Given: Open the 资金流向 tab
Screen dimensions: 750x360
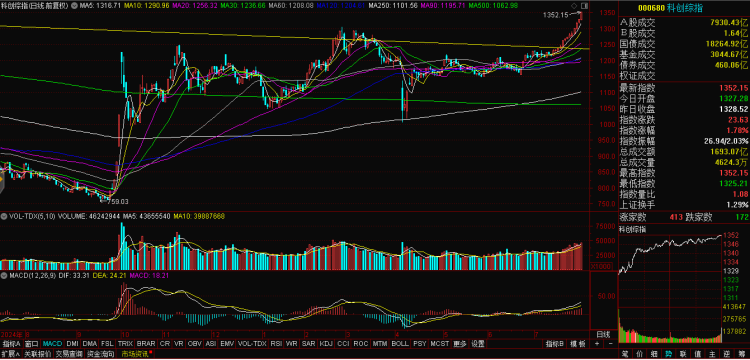Looking at the screenshot, I should pos(101,354).
